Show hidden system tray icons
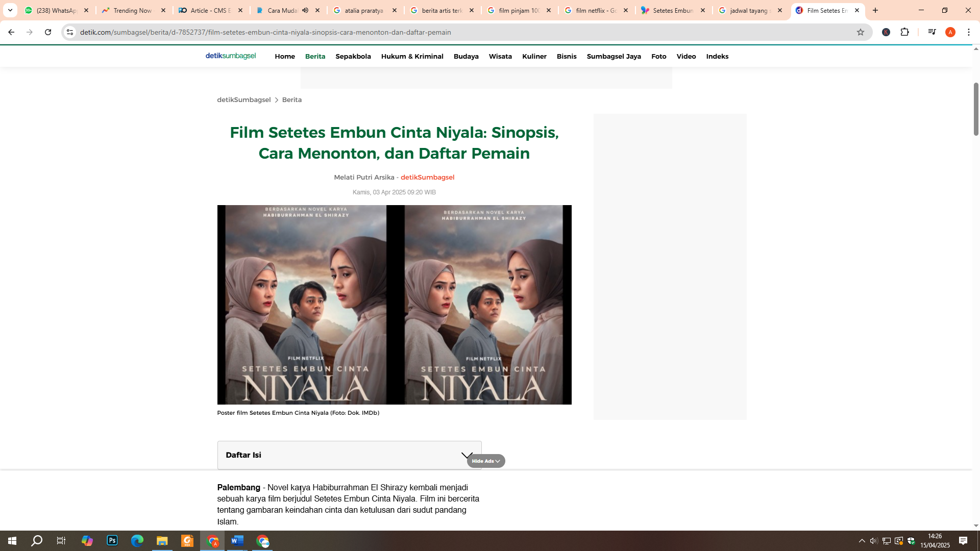Image resolution: width=980 pixels, height=551 pixels. pos(862,541)
